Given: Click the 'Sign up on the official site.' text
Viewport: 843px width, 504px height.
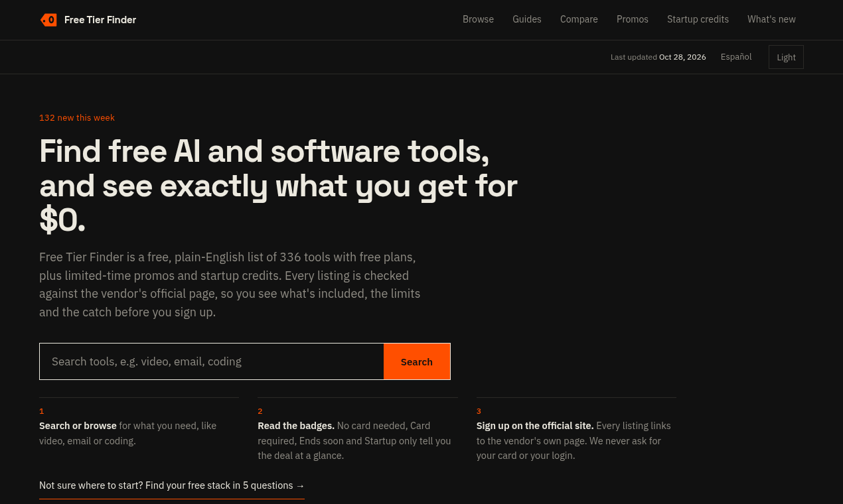Looking at the screenshot, I should tap(535, 426).
